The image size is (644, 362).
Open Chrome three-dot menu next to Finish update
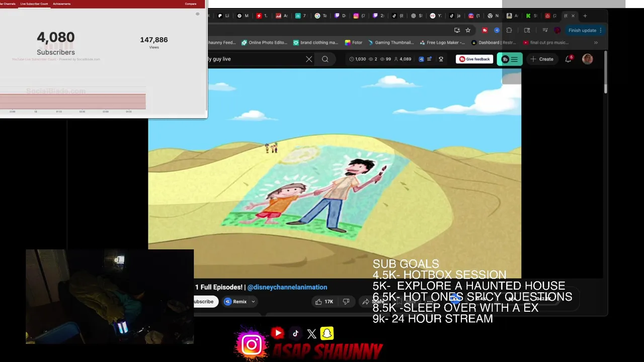click(601, 30)
